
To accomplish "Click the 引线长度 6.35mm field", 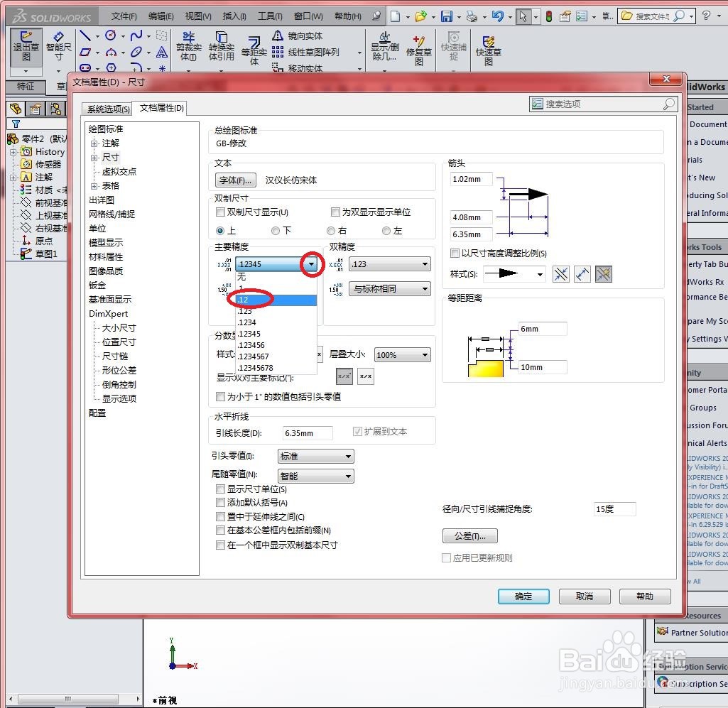I will 308,433.
